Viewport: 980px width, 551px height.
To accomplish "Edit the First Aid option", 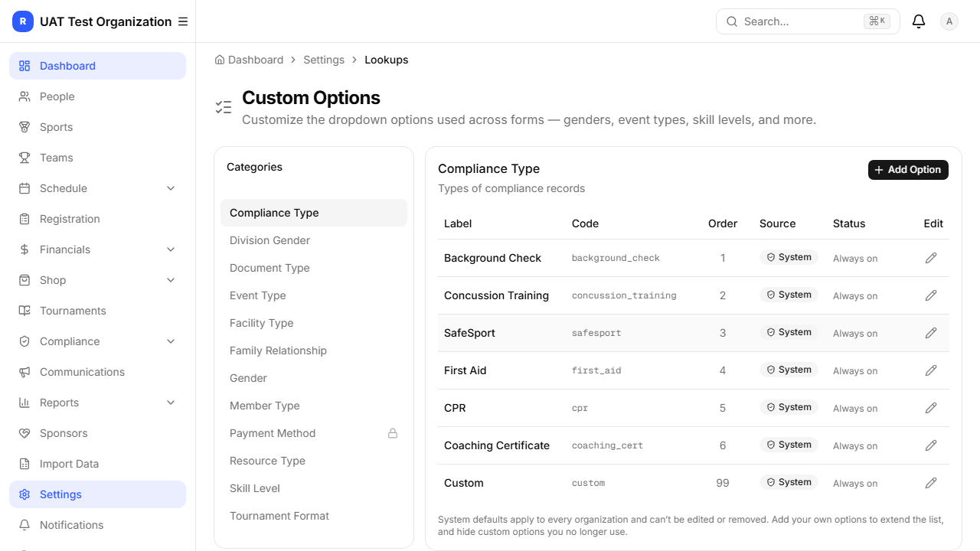I will (931, 370).
